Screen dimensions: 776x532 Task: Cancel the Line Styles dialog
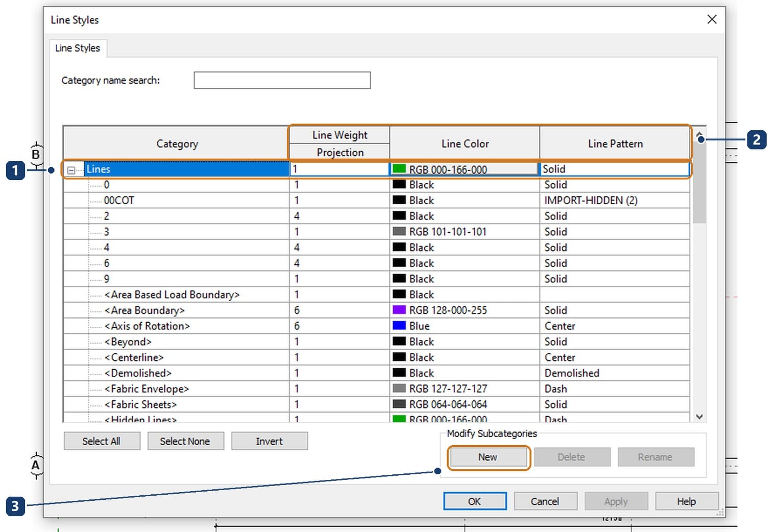[x=545, y=501]
